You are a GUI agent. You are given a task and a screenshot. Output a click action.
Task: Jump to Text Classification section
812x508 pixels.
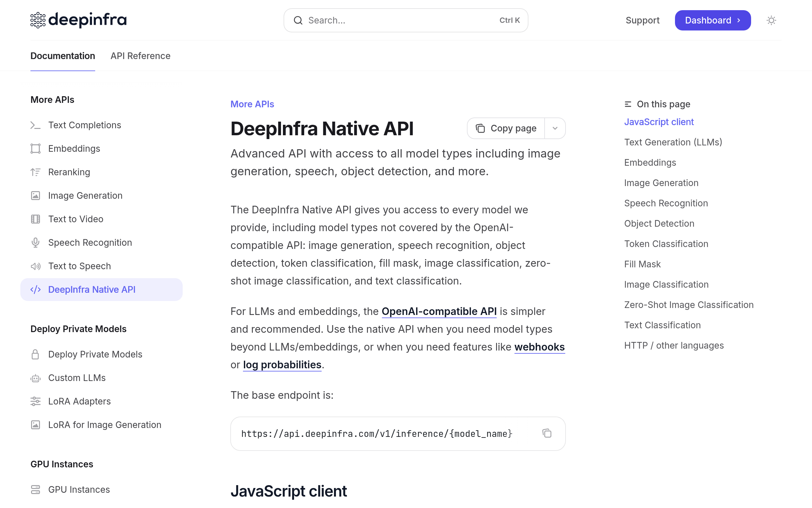click(x=662, y=325)
